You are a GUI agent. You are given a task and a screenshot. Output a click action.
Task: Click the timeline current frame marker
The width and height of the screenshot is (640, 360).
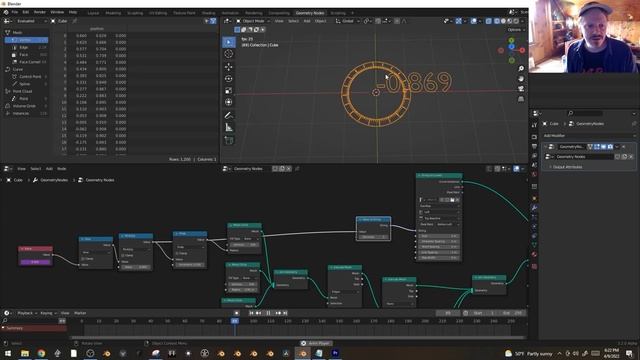235,321
